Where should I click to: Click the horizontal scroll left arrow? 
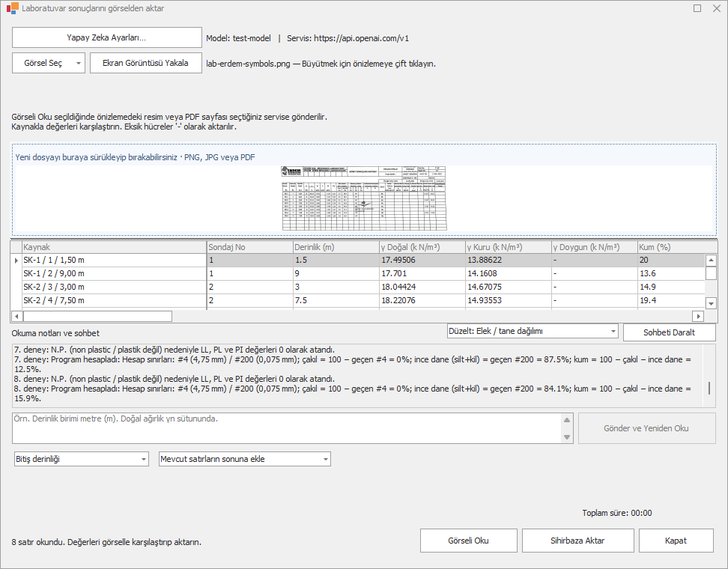click(x=16, y=316)
